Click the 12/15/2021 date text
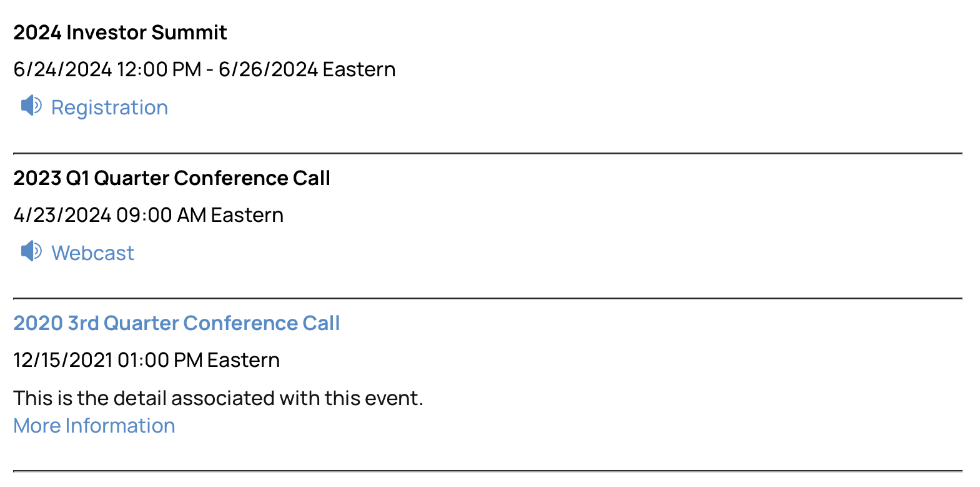 (62, 360)
